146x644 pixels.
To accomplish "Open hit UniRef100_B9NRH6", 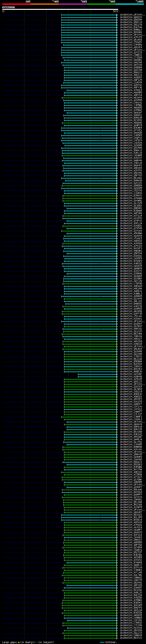I will 131,447.
